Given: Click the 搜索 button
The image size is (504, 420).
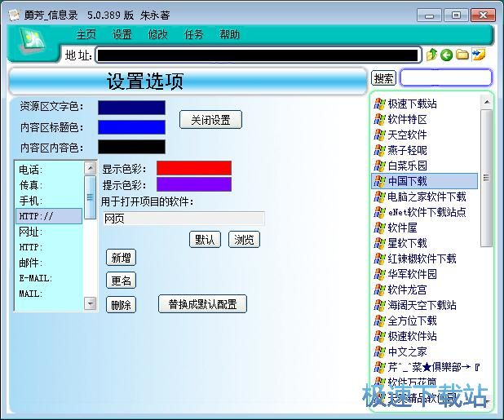Looking at the screenshot, I should coord(383,78).
